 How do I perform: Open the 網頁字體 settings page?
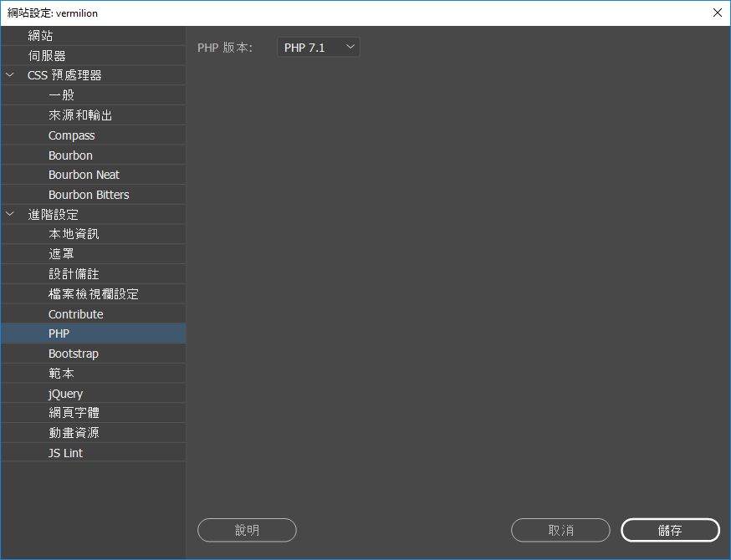pos(73,412)
